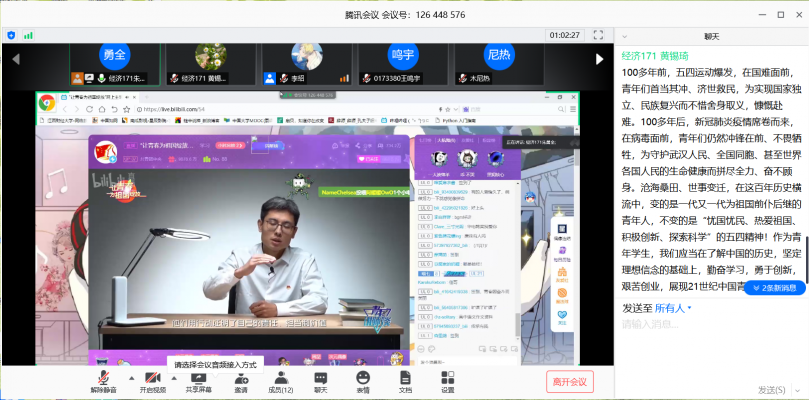Open video options arrow beside 开启视频
The image size is (809, 400).
174,378
